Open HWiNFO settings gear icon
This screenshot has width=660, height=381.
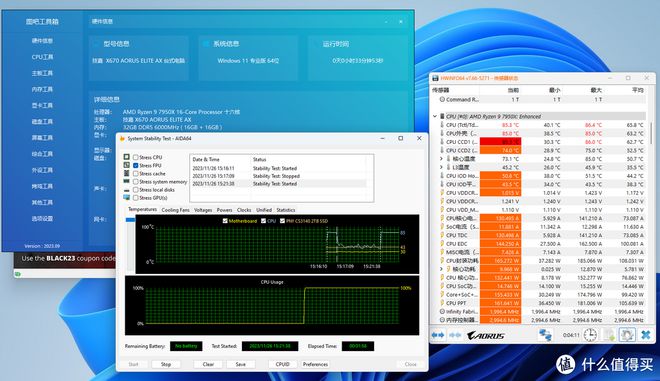(x=627, y=335)
